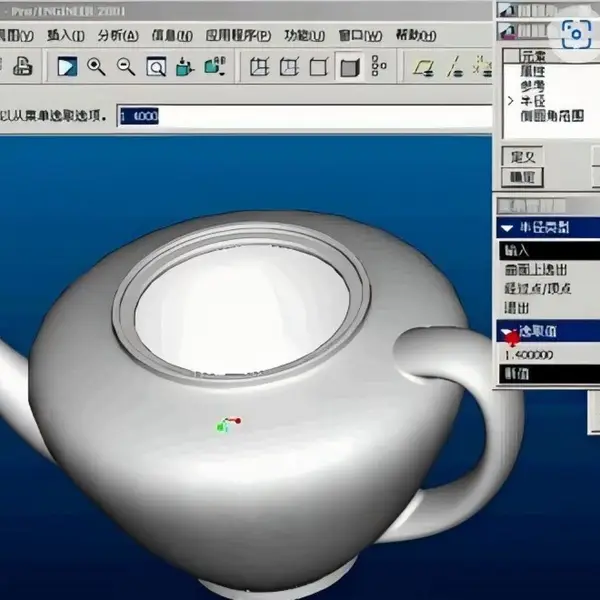Open the 功能(U) menu
The image size is (600, 600).
305,36
